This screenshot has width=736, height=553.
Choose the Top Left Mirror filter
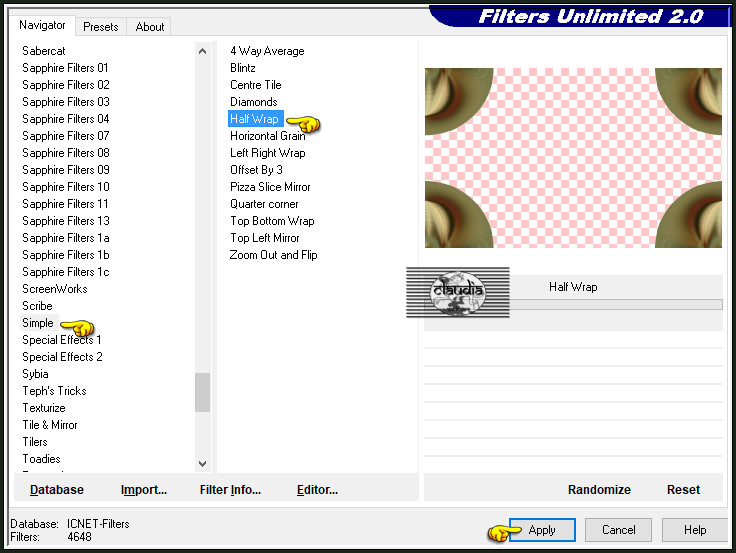[x=265, y=238]
